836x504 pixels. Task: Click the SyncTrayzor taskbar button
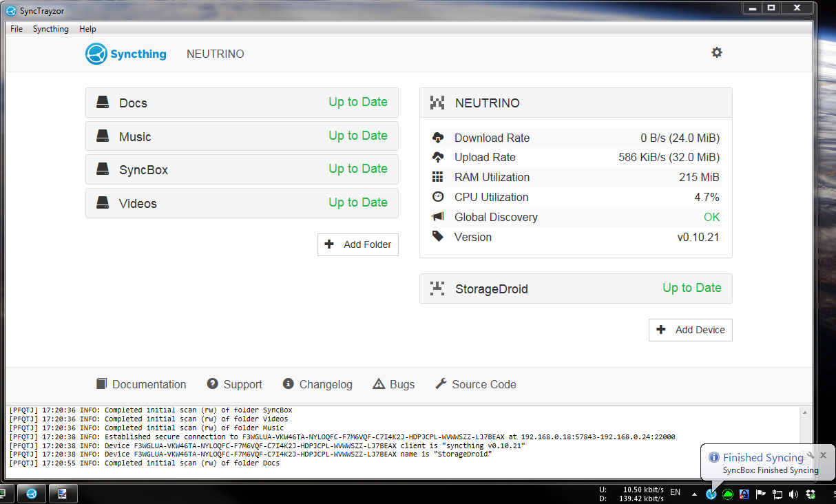coord(31,494)
